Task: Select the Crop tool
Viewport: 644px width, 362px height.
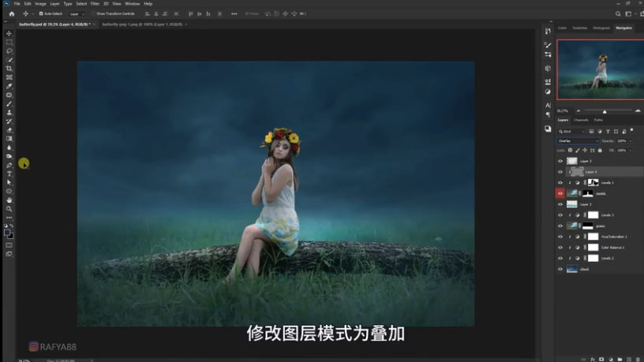Action: pyautogui.click(x=9, y=69)
